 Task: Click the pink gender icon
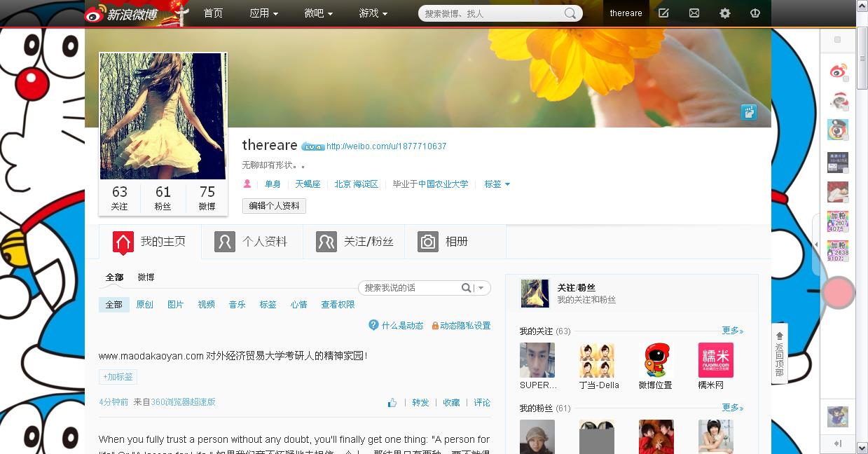[x=247, y=184]
